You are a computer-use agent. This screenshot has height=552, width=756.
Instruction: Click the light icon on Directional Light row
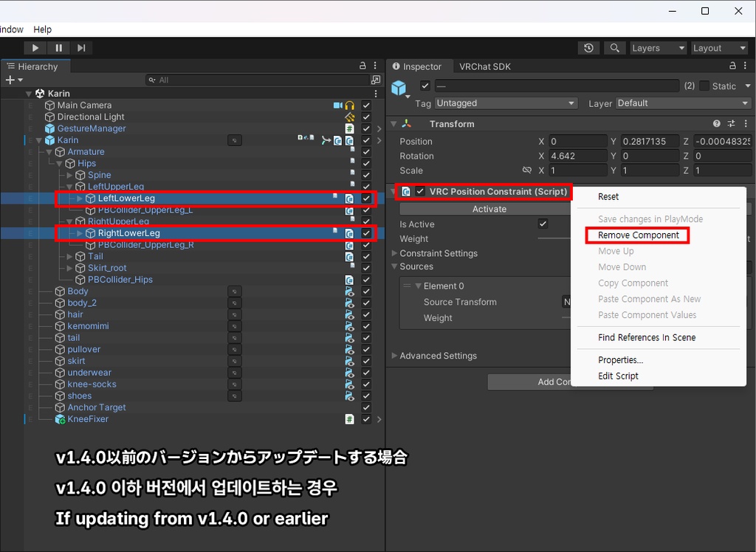[x=349, y=117]
